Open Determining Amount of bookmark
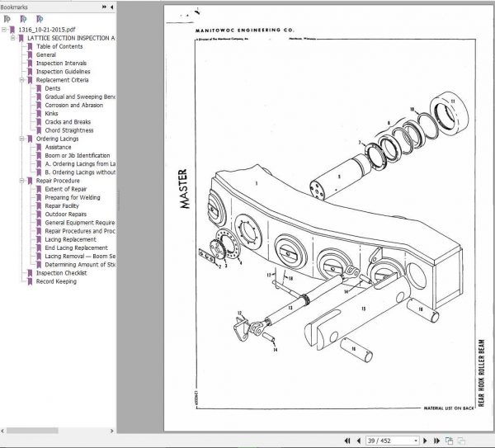This screenshot has height=448, width=495. click(x=80, y=265)
